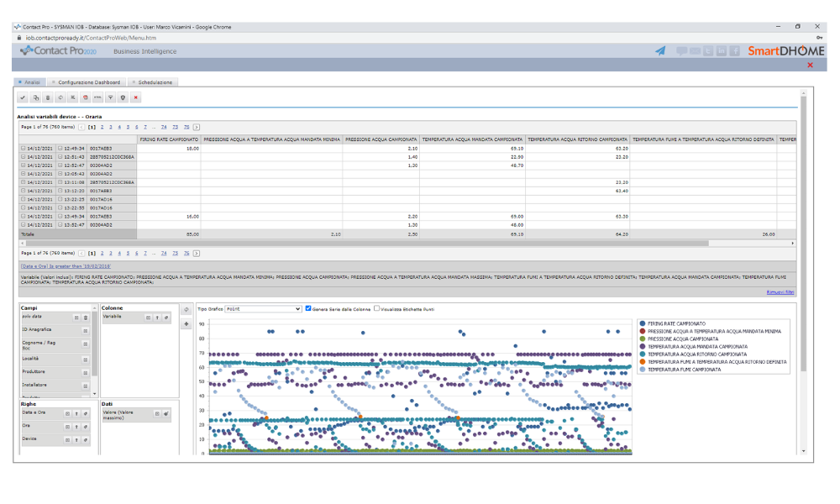Click the sort arrow icon on Device row field
The image size is (840, 504).
(x=76, y=439)
